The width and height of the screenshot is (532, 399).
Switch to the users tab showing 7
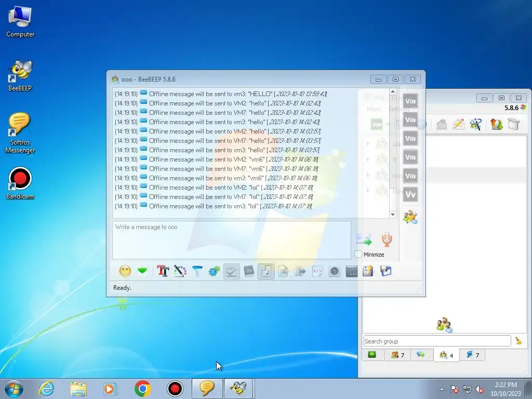397,355
